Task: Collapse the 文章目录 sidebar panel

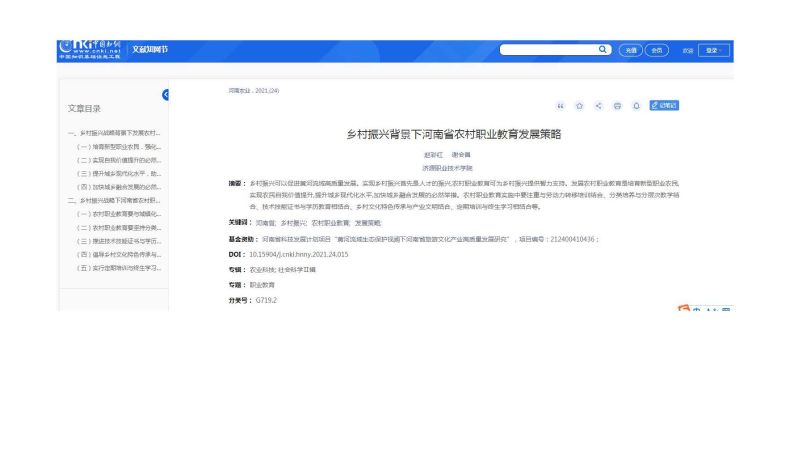Action: click(165, 94)
